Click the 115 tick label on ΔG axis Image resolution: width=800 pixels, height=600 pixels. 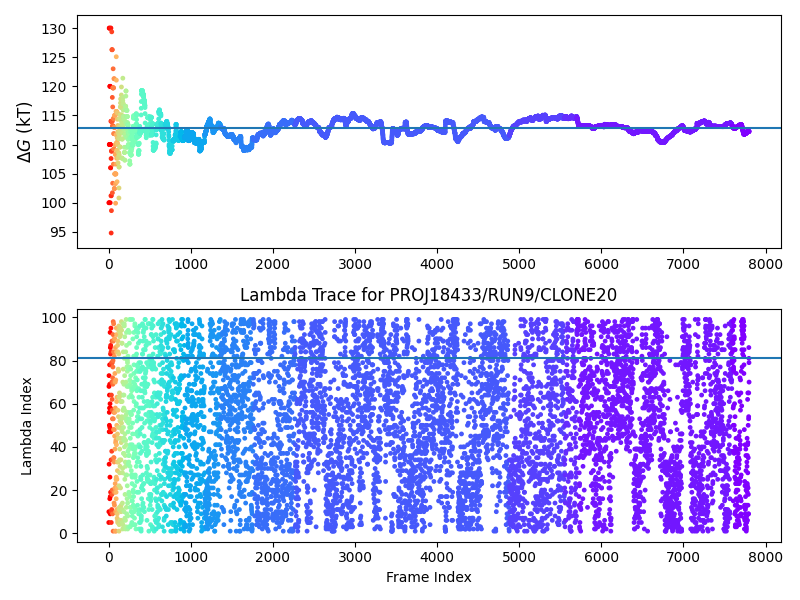point(56,116)
